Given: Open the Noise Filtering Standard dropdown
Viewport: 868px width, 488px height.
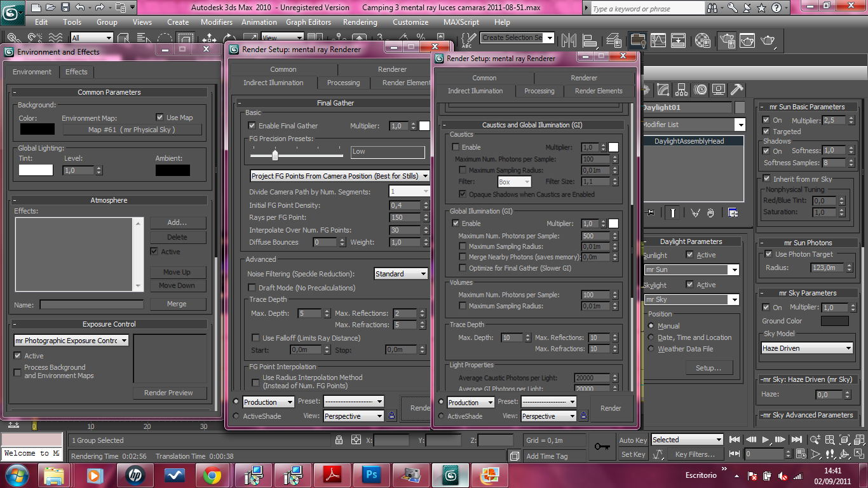Looking at the screenshot, I should [x=401, y=274].
